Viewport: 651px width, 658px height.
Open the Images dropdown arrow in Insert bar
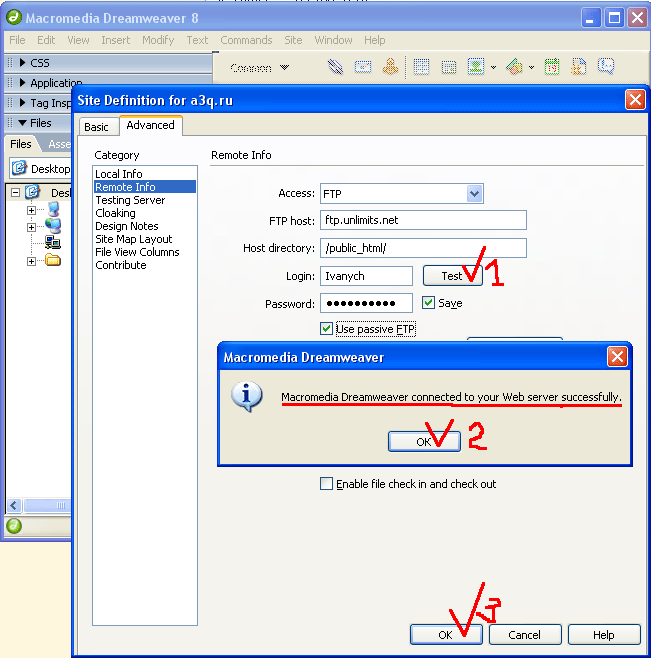point(494,67)
